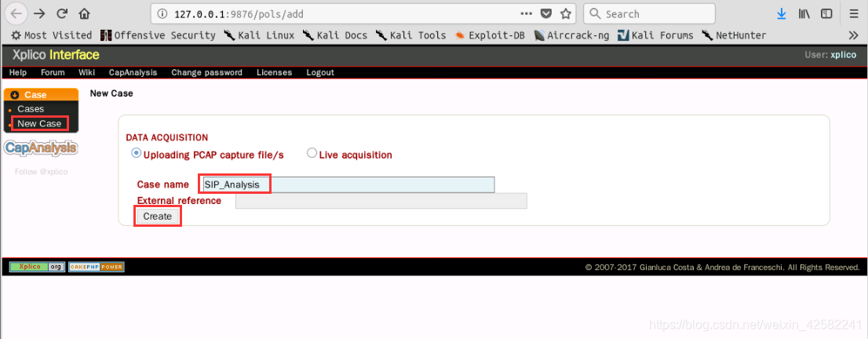Click Logout in the menu bar

click(x=320, y=72)
